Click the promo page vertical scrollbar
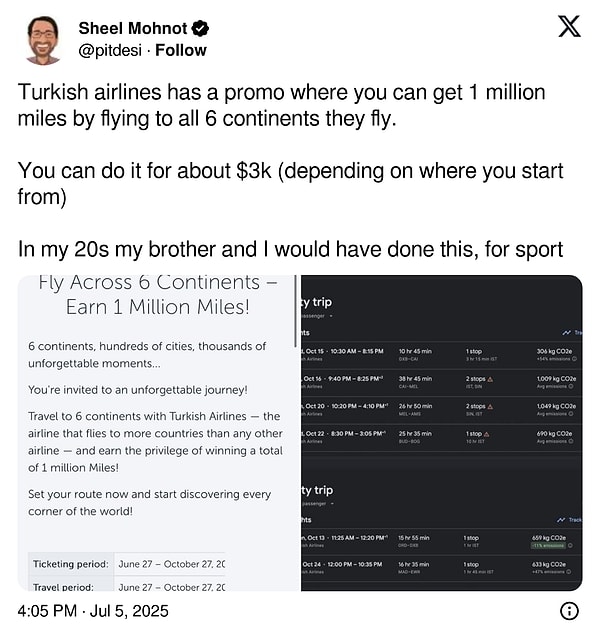Viewport: 600px width, 641px height. [295, 311]
